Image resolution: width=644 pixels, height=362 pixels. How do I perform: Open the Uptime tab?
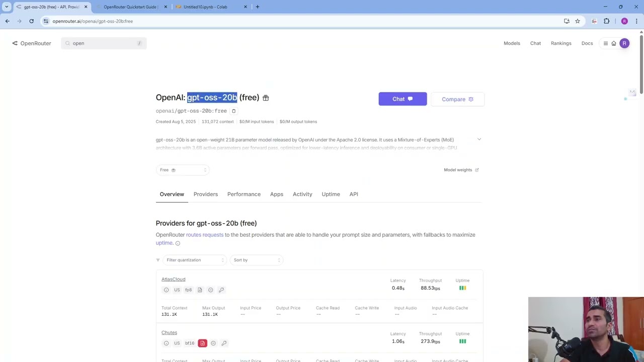[x=331, y=194]
